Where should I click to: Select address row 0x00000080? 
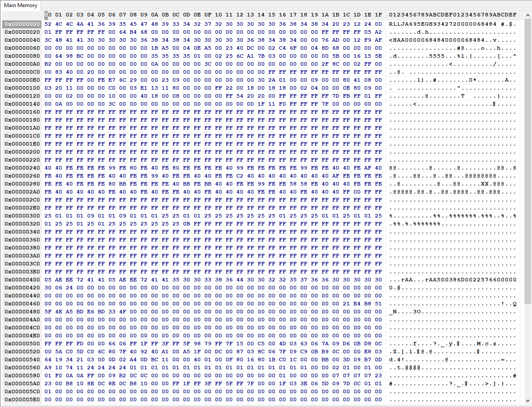click(x=22, y=56)
